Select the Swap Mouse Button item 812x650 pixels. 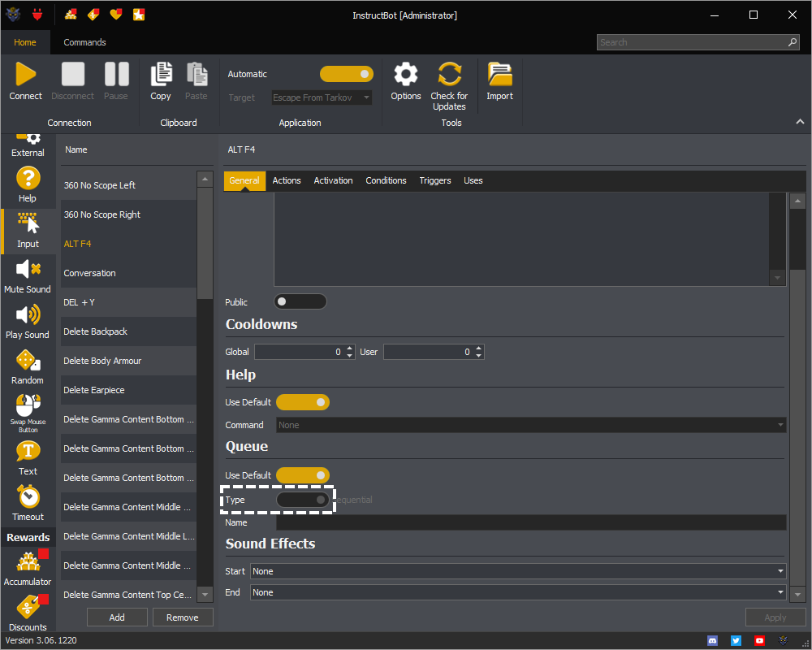(x=28, y=413)
